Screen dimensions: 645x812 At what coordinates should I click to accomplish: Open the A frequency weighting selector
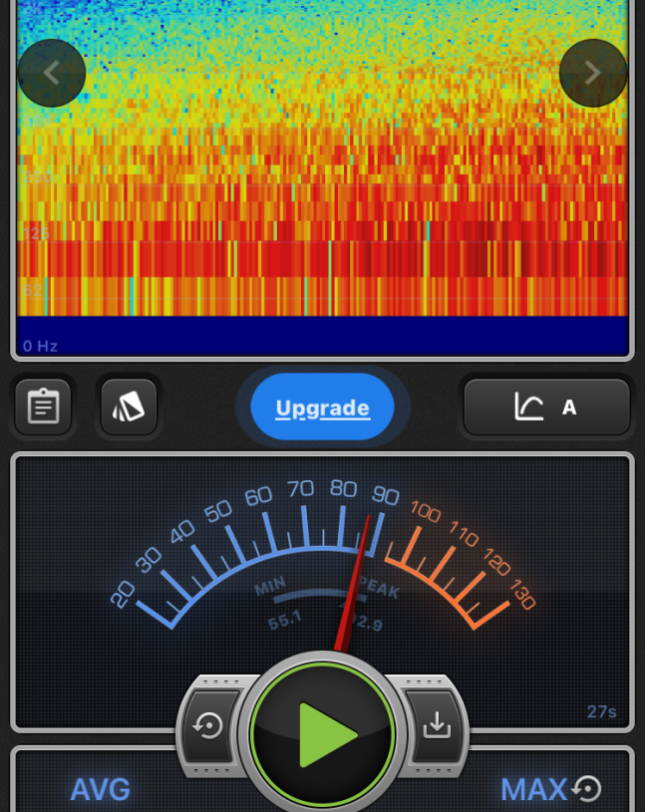click(x=546, y=406)
